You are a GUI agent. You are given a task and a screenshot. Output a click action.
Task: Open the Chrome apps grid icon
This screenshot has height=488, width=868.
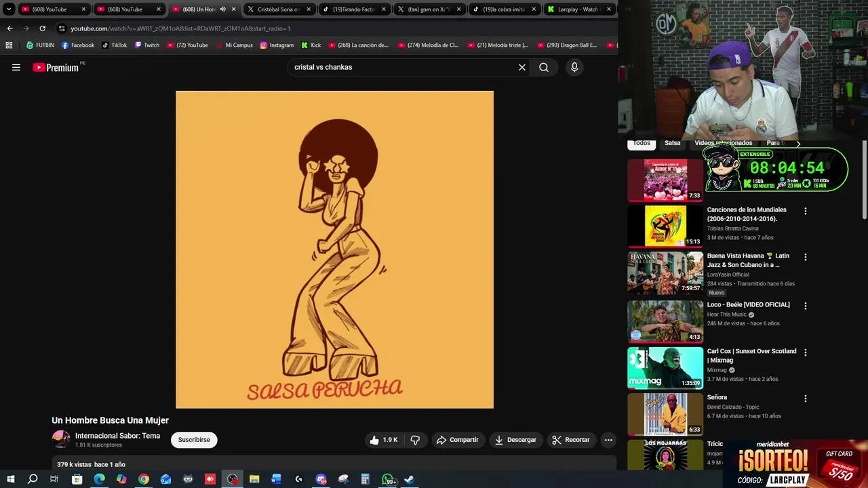tap(9, 45)
